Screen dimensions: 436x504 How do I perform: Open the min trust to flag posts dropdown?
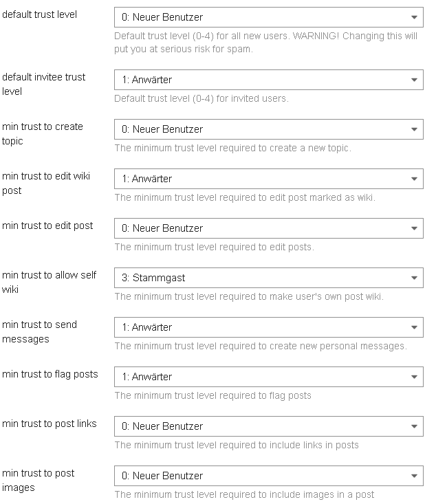(268, 377)
